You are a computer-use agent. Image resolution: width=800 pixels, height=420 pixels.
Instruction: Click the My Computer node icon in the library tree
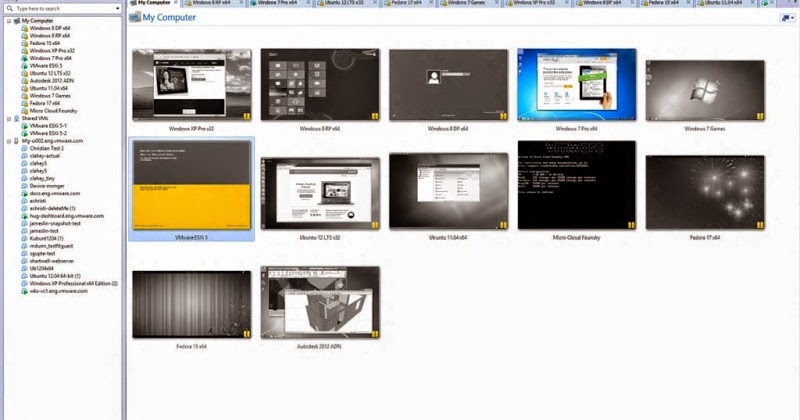[x=17, y=21]
